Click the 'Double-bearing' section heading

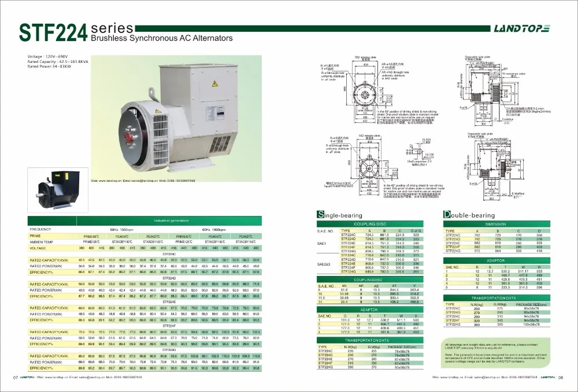coord(469,215)
